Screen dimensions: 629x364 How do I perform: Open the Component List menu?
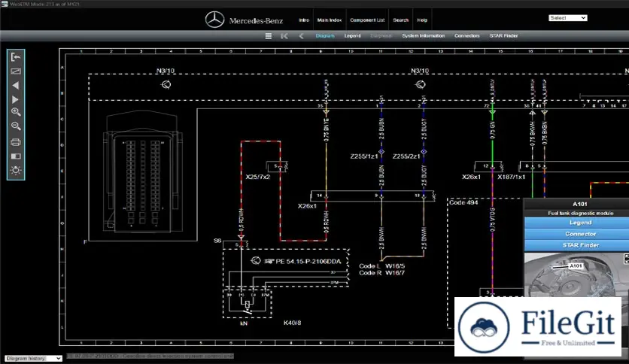point(367,20)
